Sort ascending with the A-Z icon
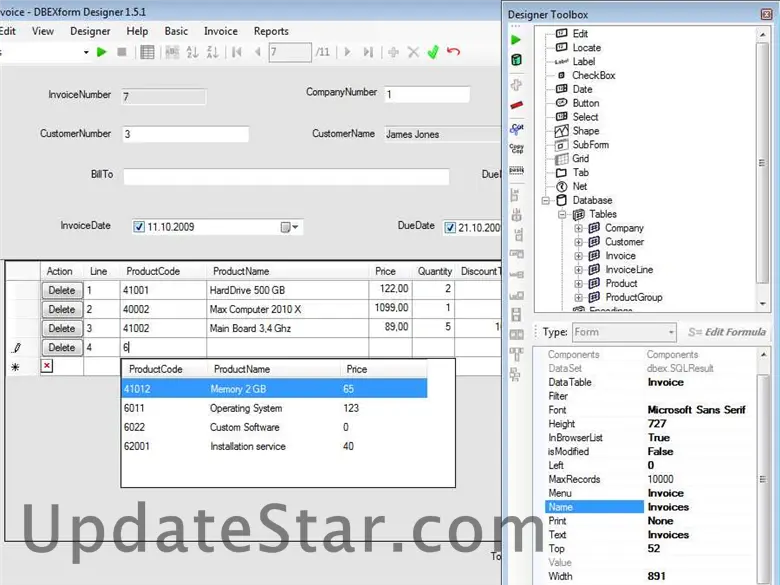The width and height of the screenshot is (780, 585). click(x=192, y=52)
